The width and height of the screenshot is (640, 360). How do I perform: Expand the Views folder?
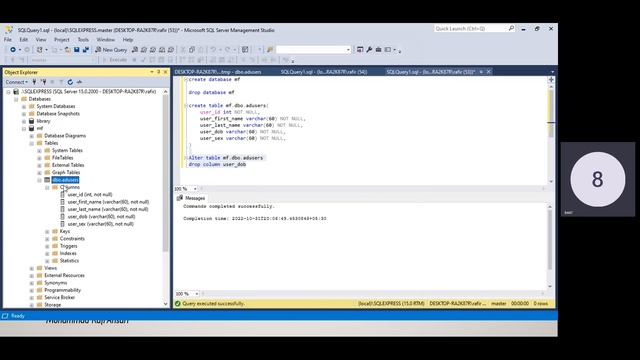click(31, 268)
